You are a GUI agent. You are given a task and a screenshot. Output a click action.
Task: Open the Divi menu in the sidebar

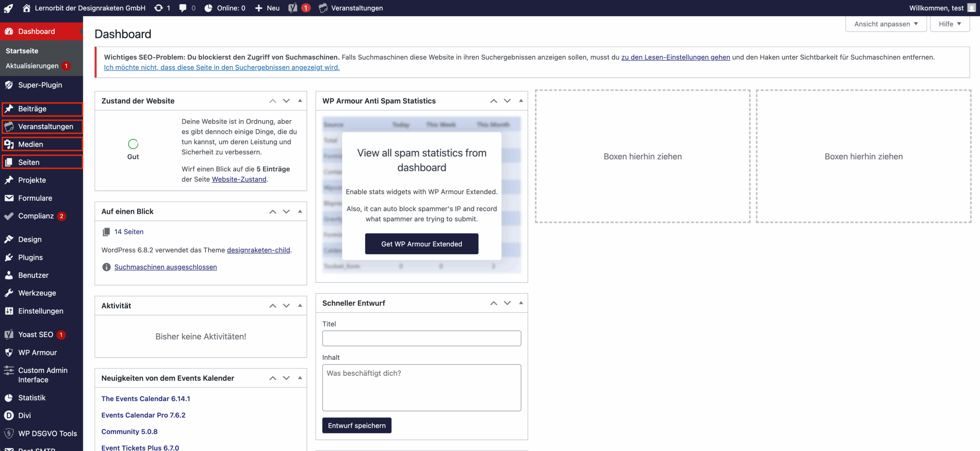point(24,415)
